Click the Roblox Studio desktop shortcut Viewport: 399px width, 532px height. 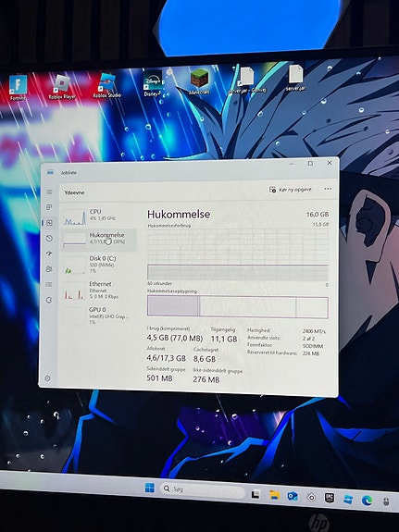(107, 85)
